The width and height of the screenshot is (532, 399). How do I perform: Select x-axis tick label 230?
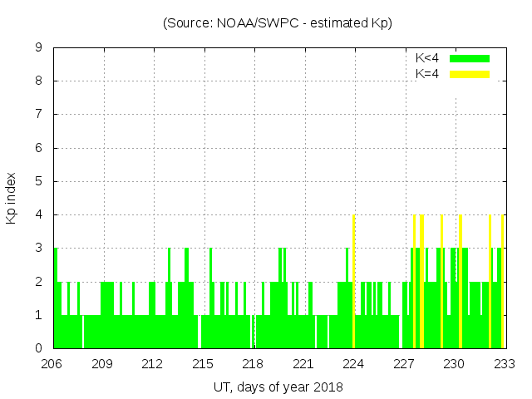[454, 364]
